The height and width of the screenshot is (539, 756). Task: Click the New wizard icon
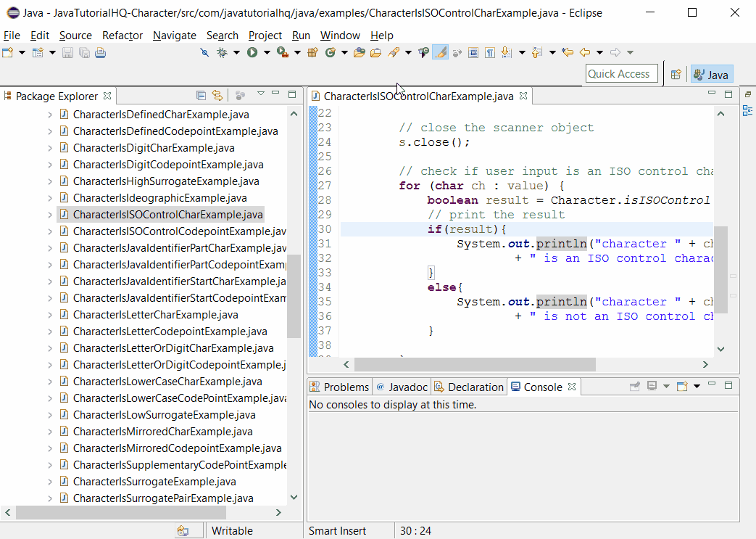click(8, 53)
